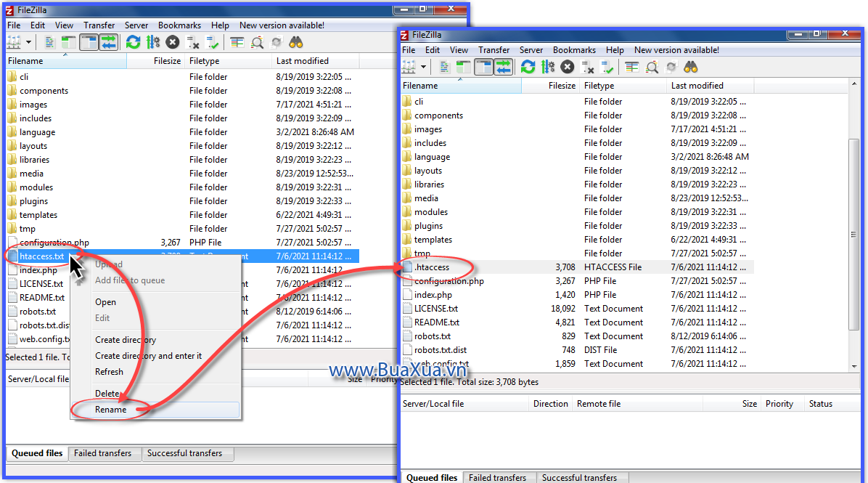Open the Bookmarks menu in the right window
The image size is (868, 483).
pos(575,50)
